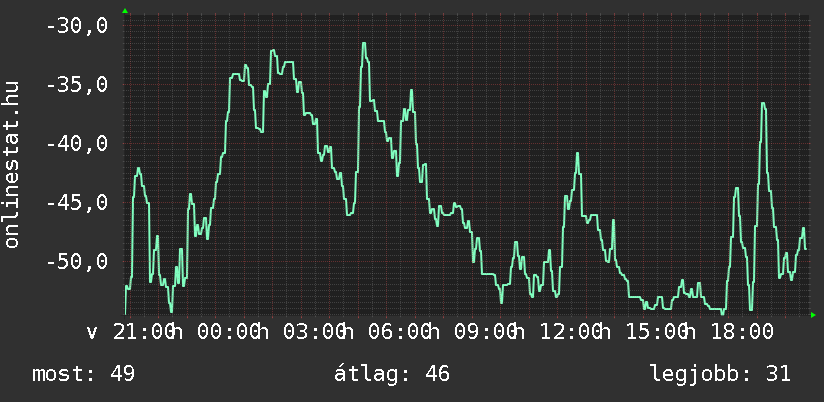Image resolution: width=824 pixels, height=402 pixels.
Task: Click the green arrow ending the x-axis
Action: (x=813, y=315)
